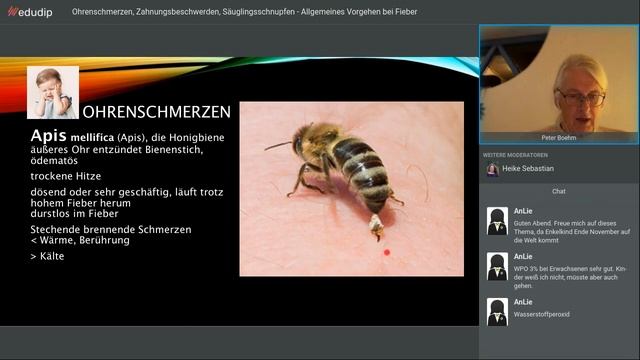Select moderator Heike Sebastian's name
The height and width of the screenshot is (360, 640).
tap(528, 169)
